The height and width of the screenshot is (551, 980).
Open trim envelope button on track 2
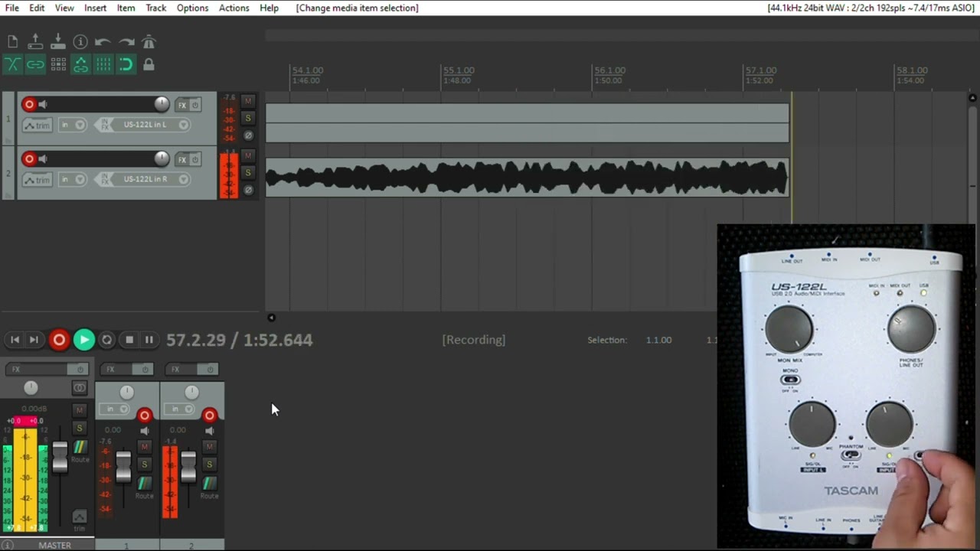(x=37, y=179)
